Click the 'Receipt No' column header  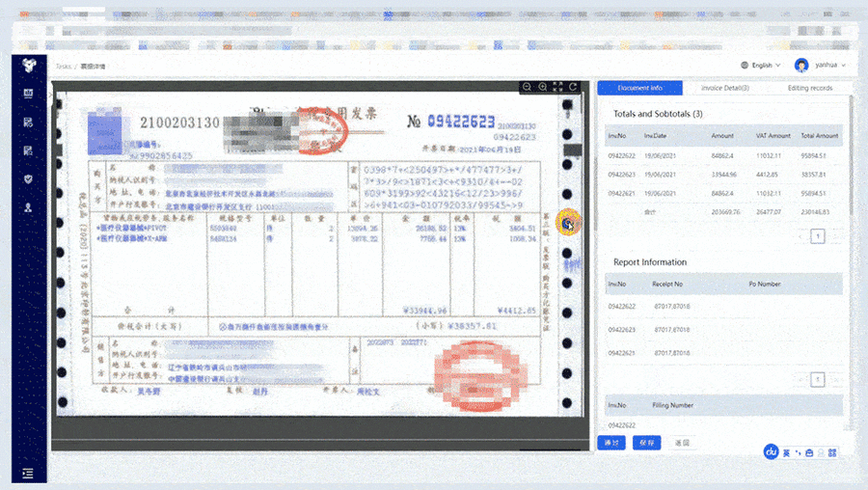point(667,284)
